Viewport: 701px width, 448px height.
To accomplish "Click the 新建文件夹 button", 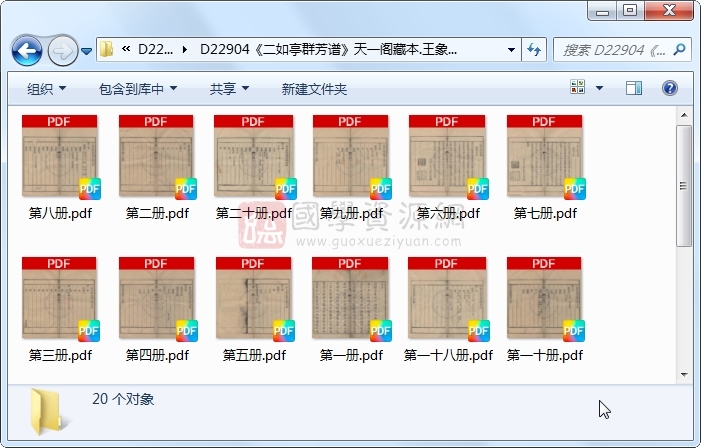I will pos(314,89).
